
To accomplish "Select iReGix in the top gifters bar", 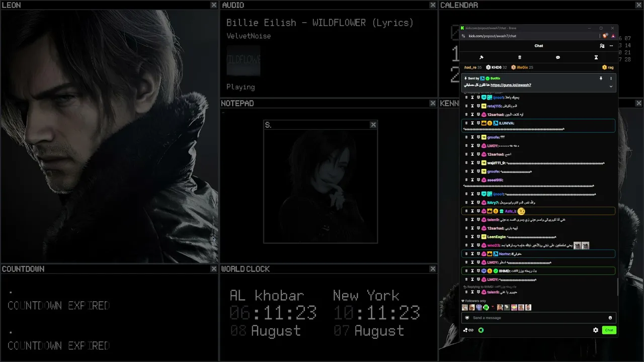I will click(522, 67).
